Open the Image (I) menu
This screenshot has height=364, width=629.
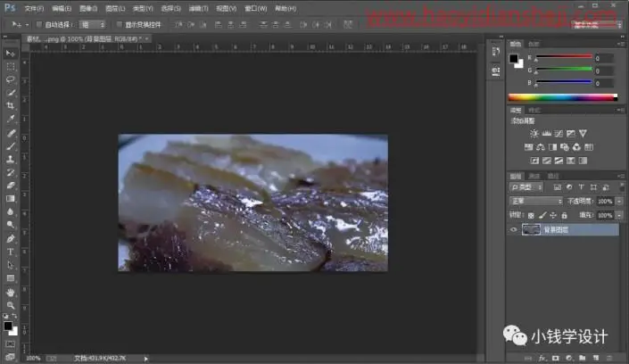[88, 8]
